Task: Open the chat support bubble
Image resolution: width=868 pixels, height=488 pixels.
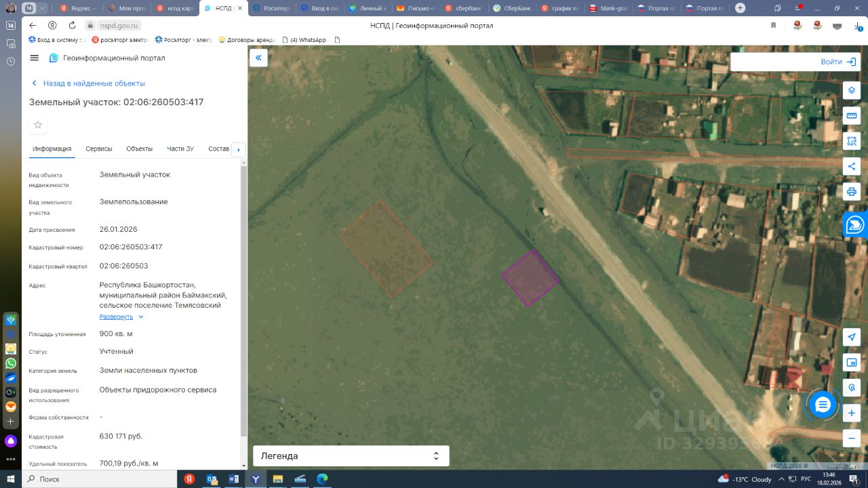Action: [x=823, y=405]
